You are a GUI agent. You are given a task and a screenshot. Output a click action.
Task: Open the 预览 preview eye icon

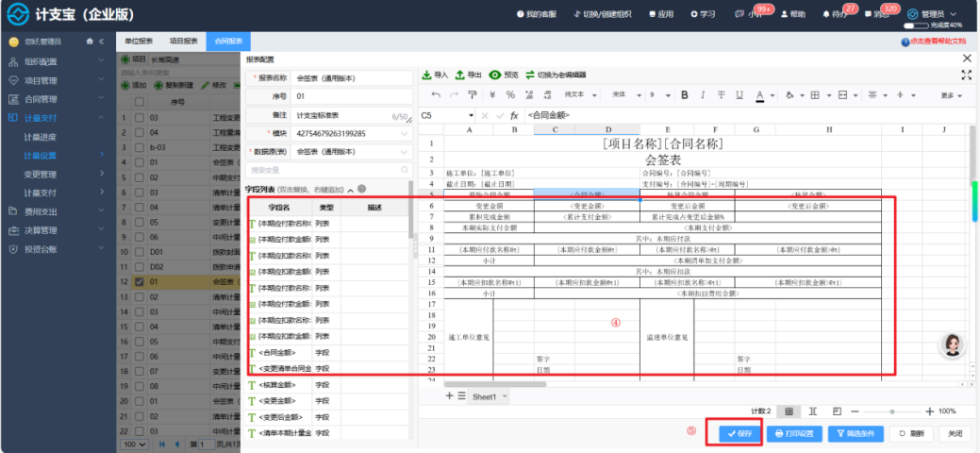click(x=495, y=75)
